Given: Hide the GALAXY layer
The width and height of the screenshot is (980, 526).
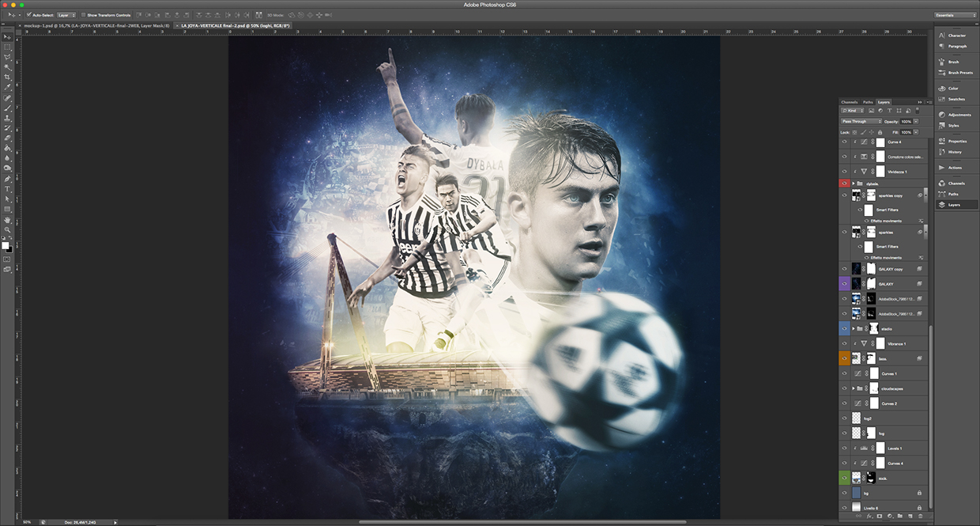Looking at the screenshot, I should [x=844, y=283].
